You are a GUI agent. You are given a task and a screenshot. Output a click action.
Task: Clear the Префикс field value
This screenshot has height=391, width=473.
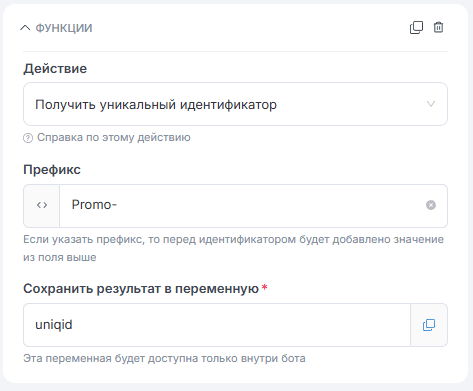(431, 205)
